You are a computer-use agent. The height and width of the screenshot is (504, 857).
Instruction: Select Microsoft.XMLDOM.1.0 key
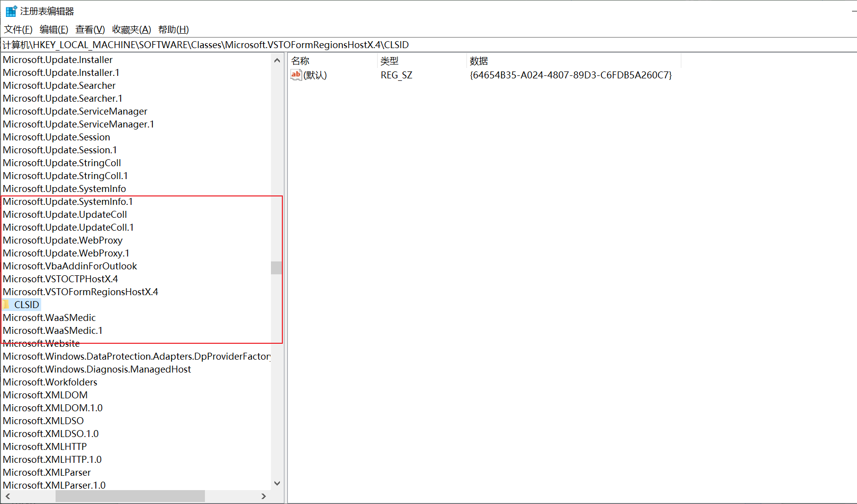(x=53, y=408)
